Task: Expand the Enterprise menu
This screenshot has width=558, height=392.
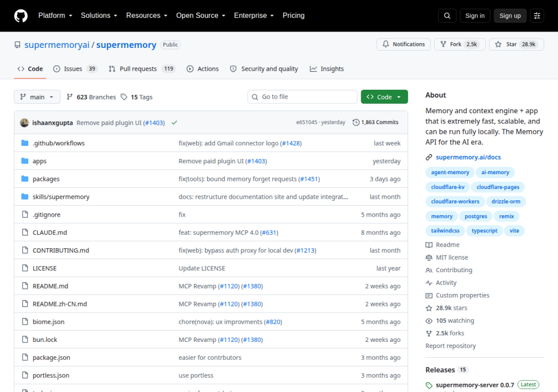Action: pos(254,16)
